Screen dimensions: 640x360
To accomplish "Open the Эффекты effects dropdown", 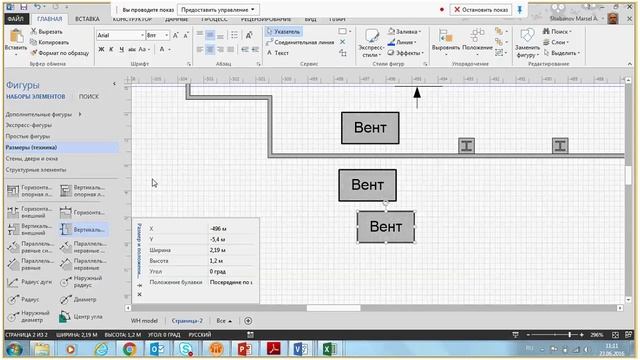I will click(405, 53).
